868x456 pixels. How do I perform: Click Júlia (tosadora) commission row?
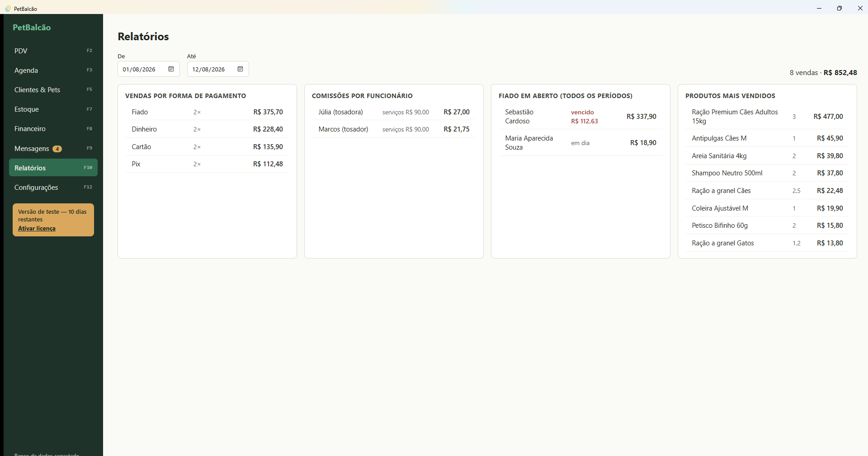pyautogui.click(x=394, y=112)
